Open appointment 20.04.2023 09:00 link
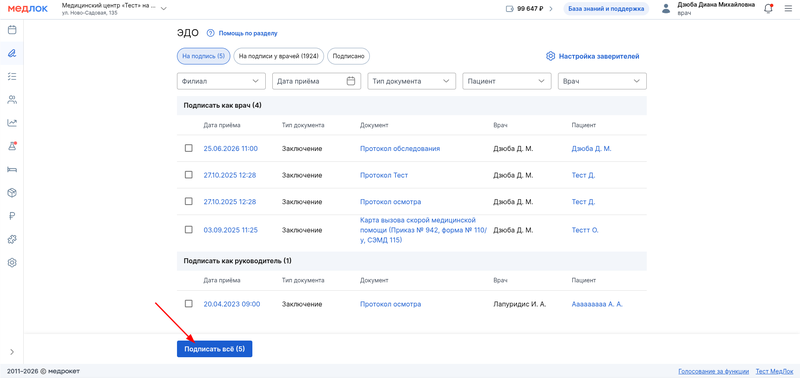 [x=232, y=304]
